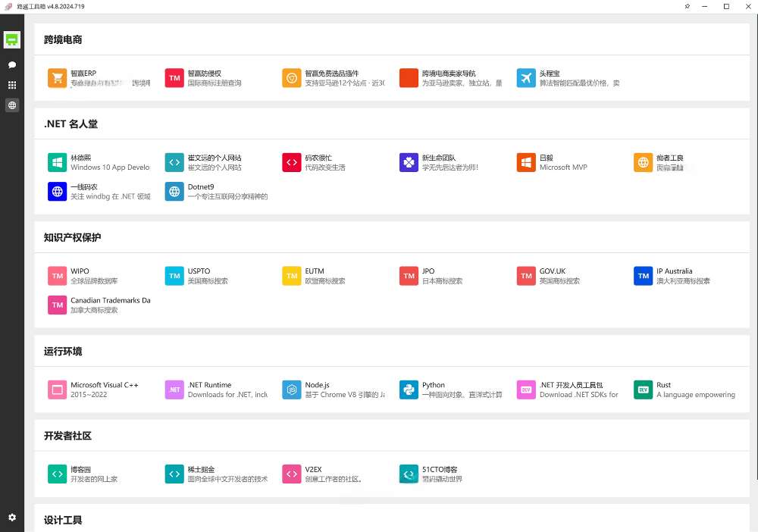The width and height of the screenshot is (758, 532).
Task: Click the pin window icon in title bar
Action: click(687, 6)
